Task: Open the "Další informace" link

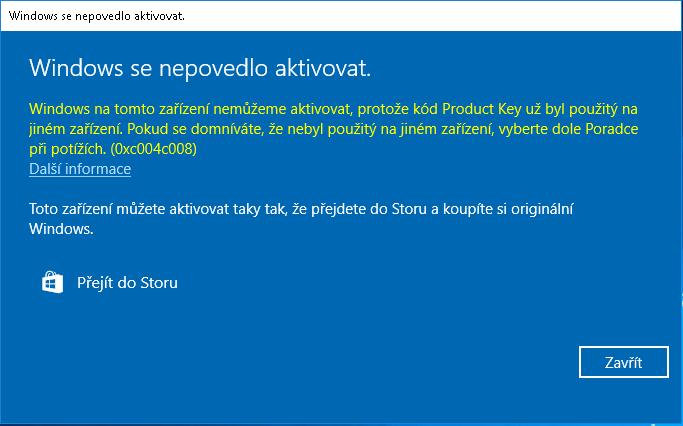Action: tap(80, 169)
